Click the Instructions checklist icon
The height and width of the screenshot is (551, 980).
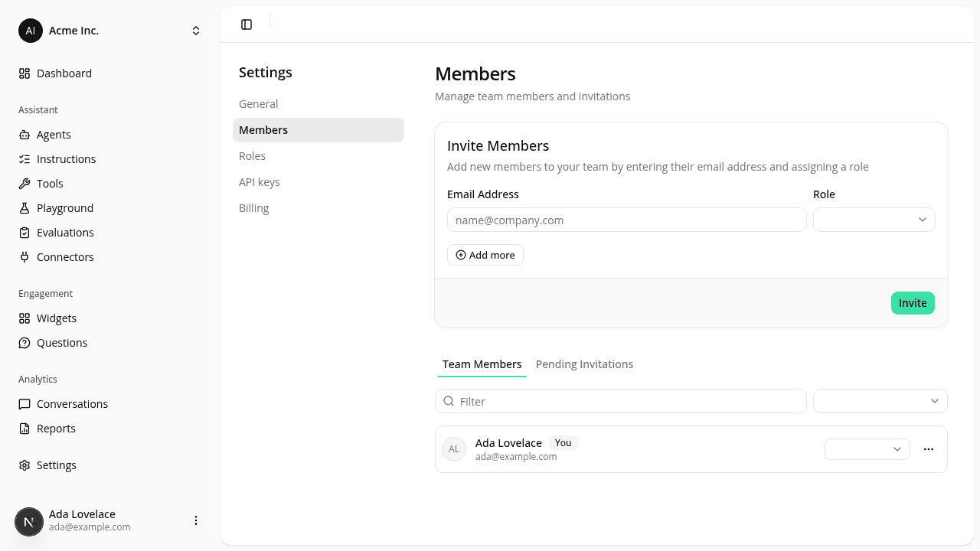(x=24, y=159)
